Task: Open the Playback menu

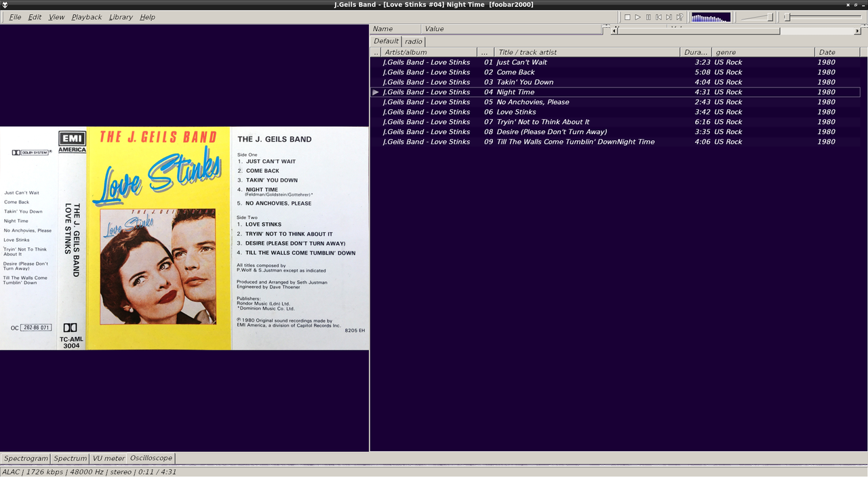Action: pyautogui.click(x=86, y=17)
